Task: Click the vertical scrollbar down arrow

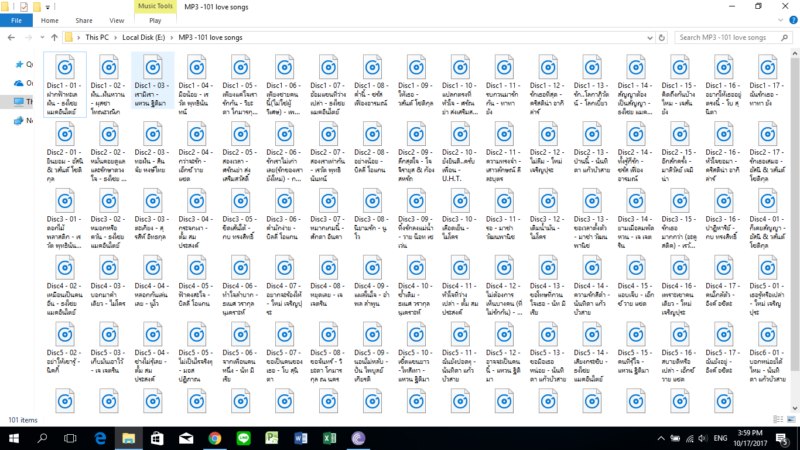Action: click(795, 409)
